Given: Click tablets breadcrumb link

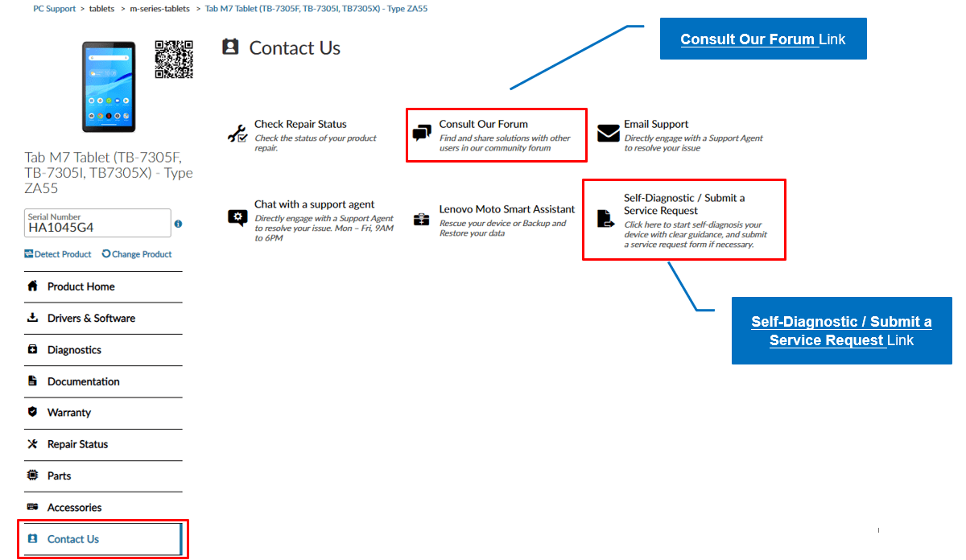Looking at the screenshot, I should pos(101,9).
